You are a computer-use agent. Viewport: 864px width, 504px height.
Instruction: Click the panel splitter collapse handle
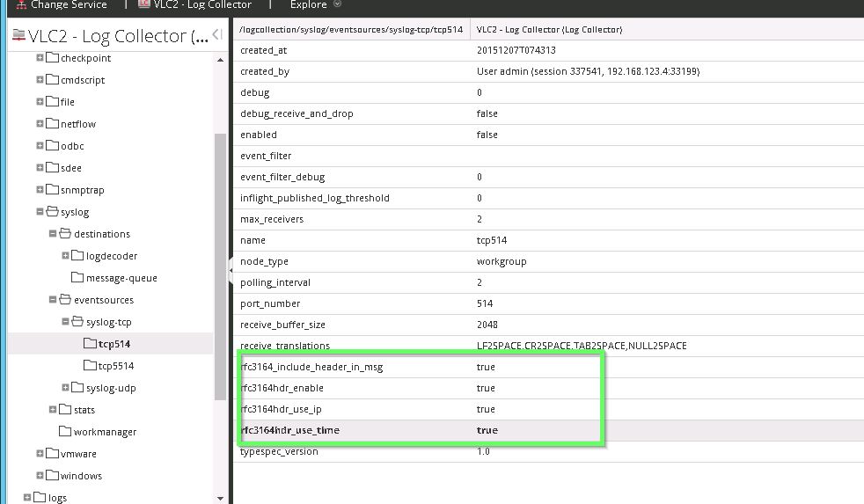click(231, 270)
